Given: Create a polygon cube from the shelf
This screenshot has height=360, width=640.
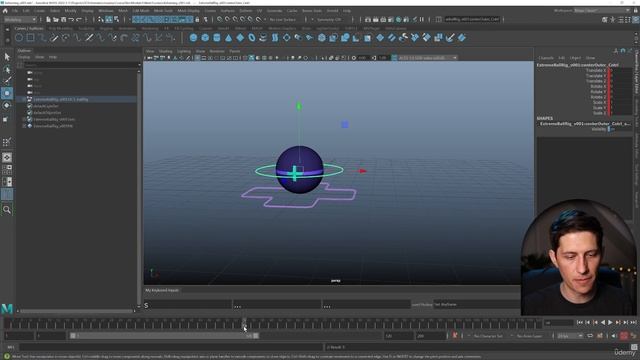Looking at the screenshot, I should pyautogui.click(x=205, y=38).
